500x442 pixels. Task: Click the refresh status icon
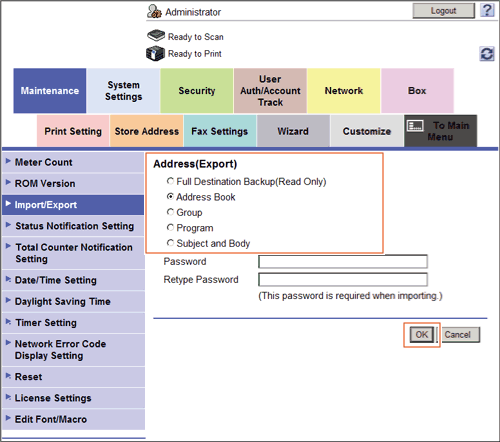[487, 54]
